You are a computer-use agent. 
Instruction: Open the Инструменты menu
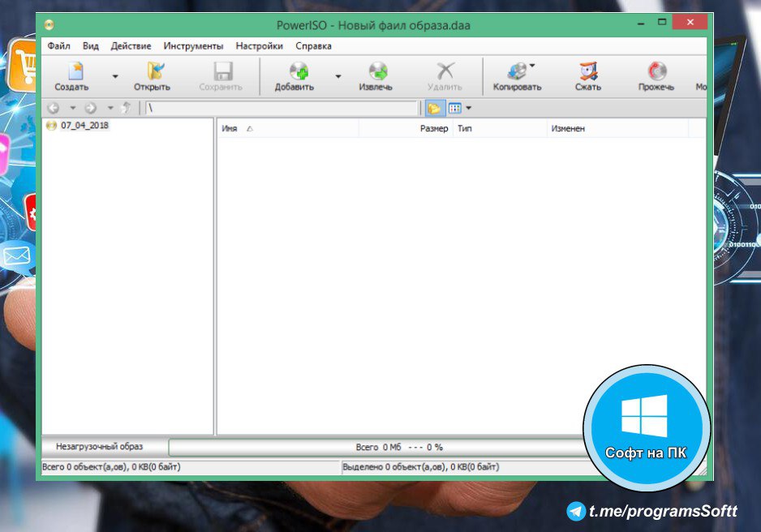(x=193, y=46)
